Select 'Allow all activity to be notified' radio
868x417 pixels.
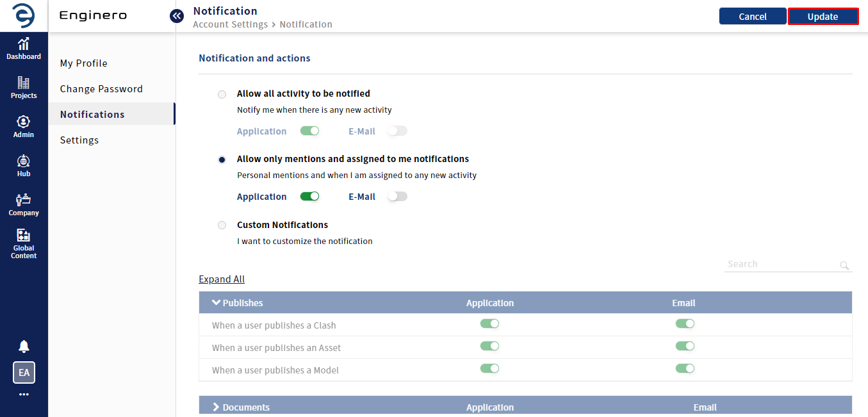222,94
